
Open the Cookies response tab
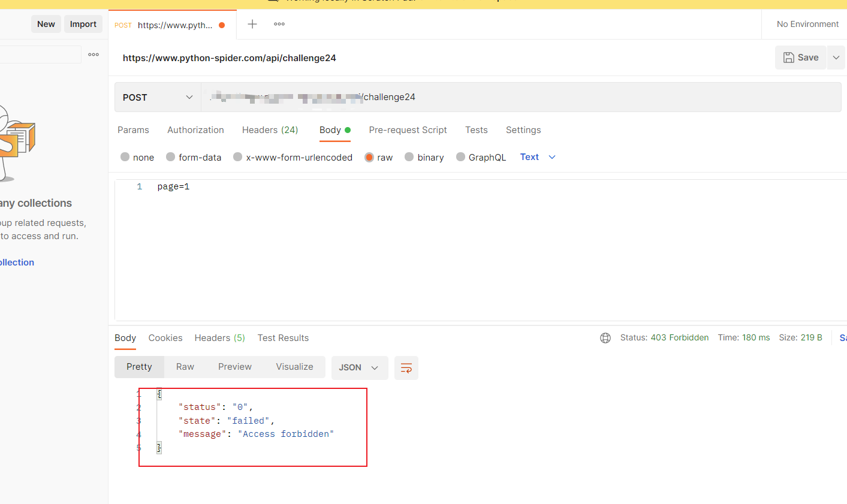tap(165, 337)
